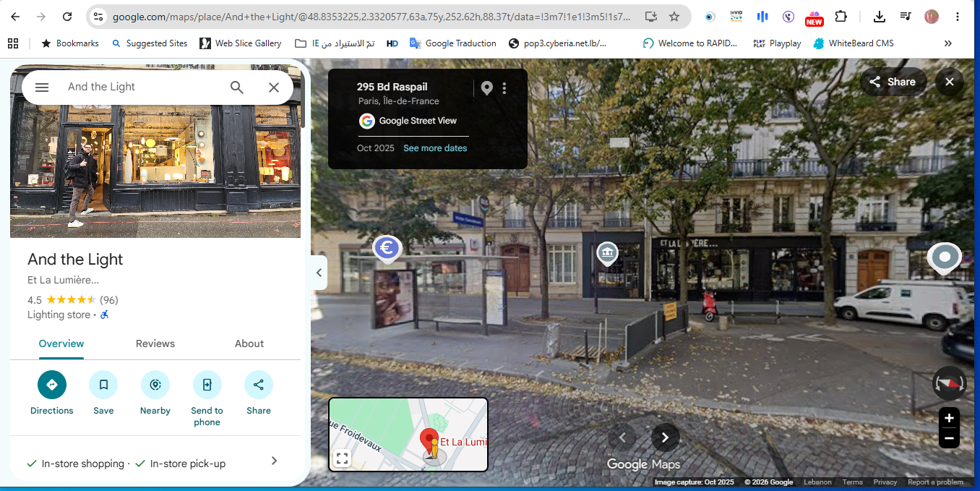Show more bookmarks with the chevron

pos(948,43)
